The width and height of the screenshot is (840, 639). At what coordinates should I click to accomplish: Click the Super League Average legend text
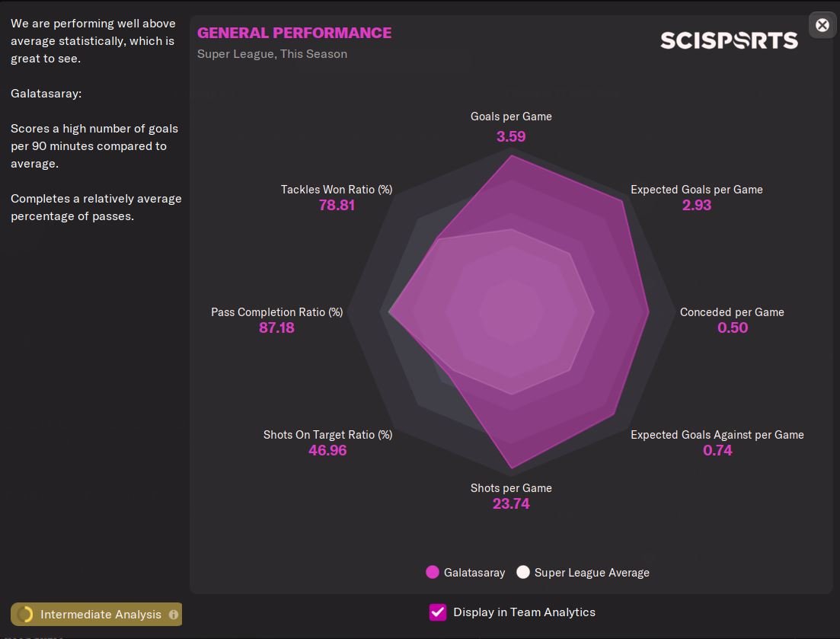click(x=592, y=573)
